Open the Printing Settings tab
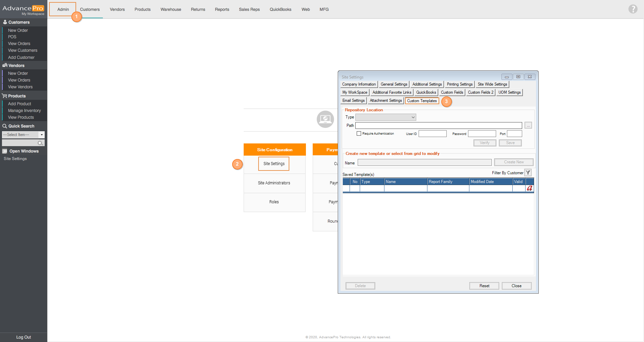 click(459, 84)
